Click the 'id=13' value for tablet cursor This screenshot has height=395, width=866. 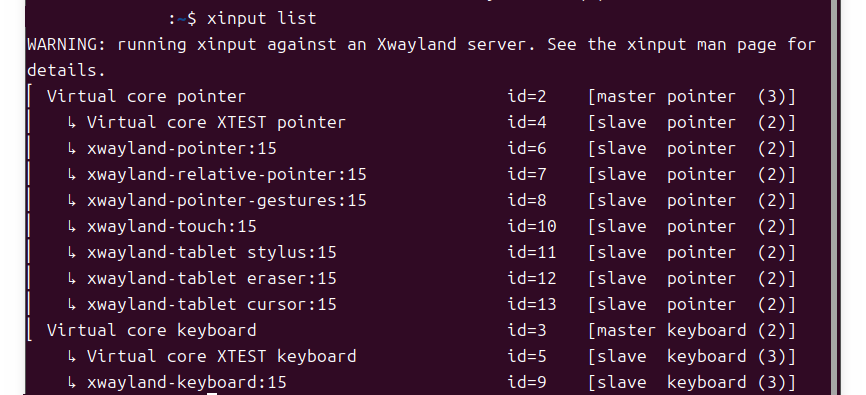(x=532, y=304)
